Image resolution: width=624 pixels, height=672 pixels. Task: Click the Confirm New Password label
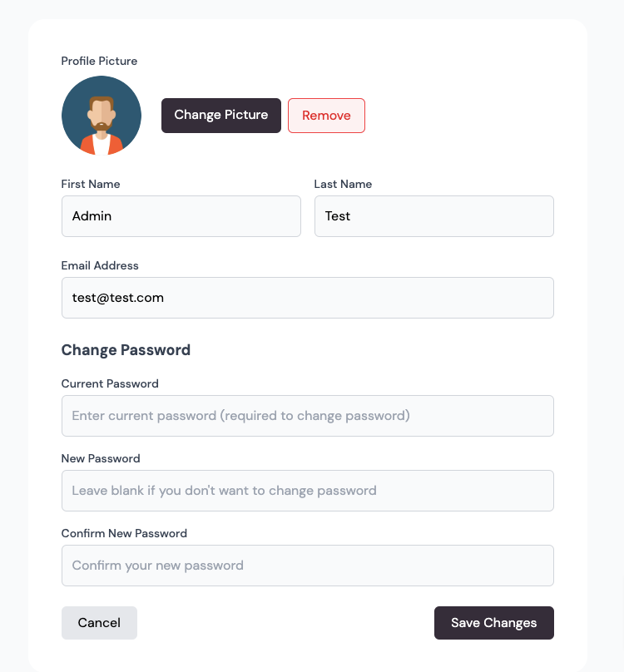pos(124,533)
